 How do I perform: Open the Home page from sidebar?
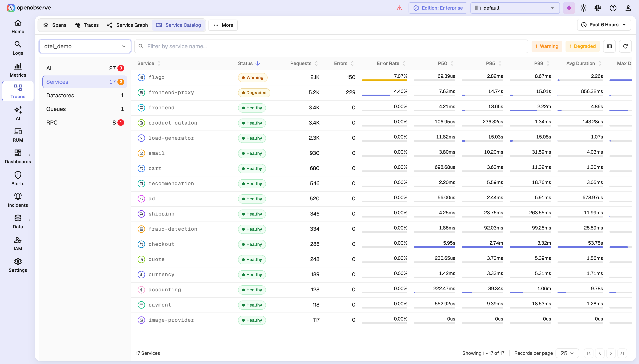18,27
